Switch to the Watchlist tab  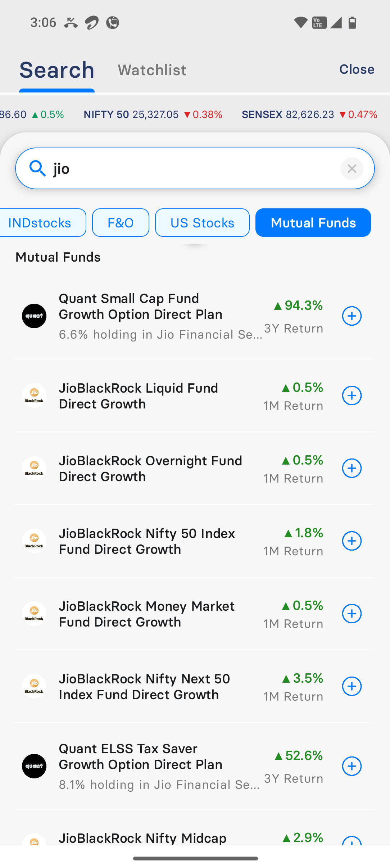click(152, 70)
